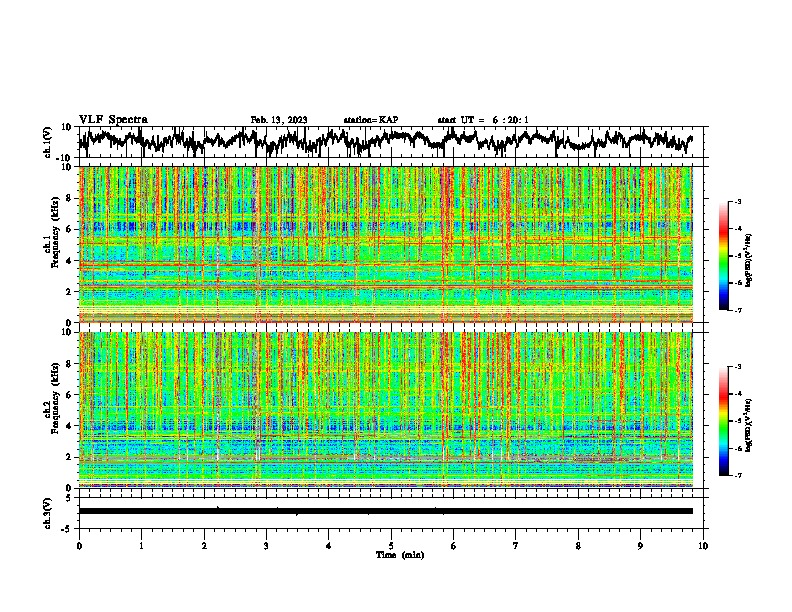
Task: Click ch.2 spectrogram frequency tick "2"
Action: pos(70,457)
